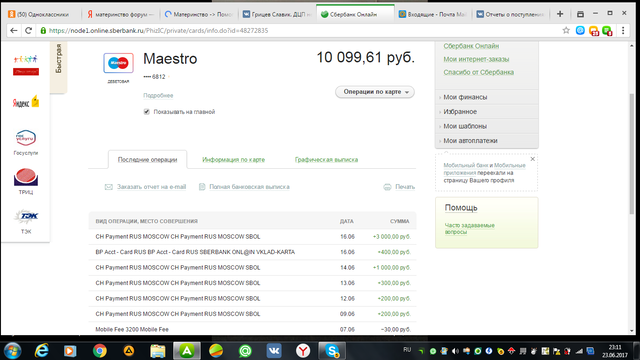640x360 pixels.
Task: Select the Mobile Fee 3200 transaction row
Action: click(x=253, y=329)
